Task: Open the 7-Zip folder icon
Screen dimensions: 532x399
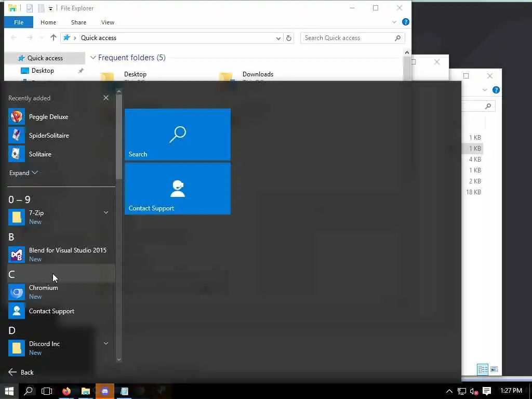Action: (17, 217)
